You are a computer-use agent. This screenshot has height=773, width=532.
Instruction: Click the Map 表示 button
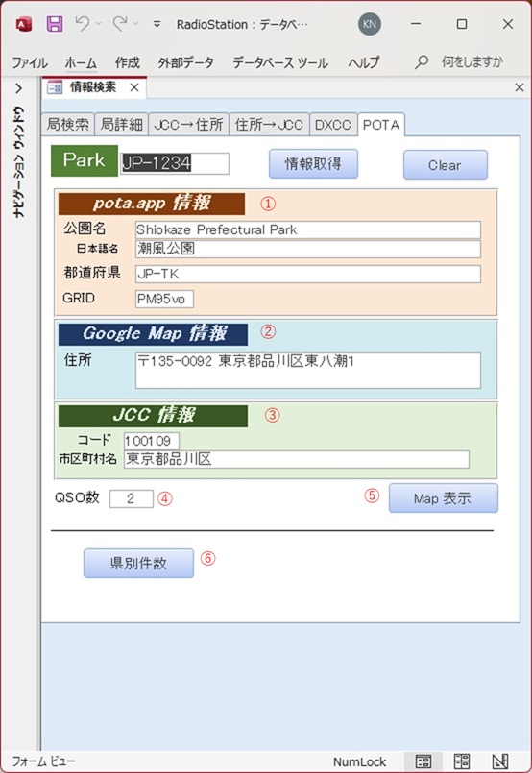click(444, 498)
